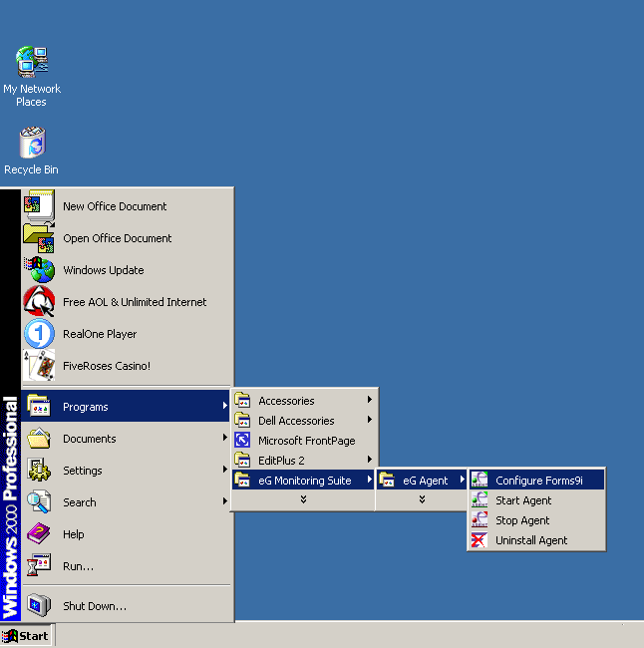Launch Microsoft FrontPage from Programs
This screenshot has width=644, height=648.
click(x=304, y=440)
